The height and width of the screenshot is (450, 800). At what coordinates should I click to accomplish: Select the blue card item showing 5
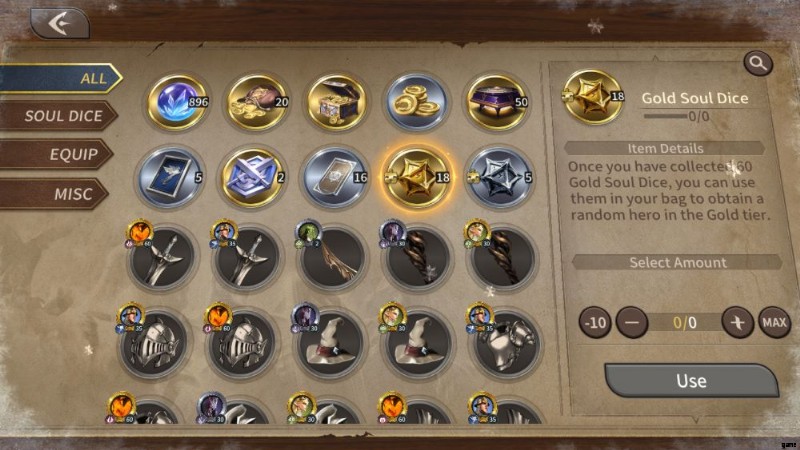tap(170, 178)
